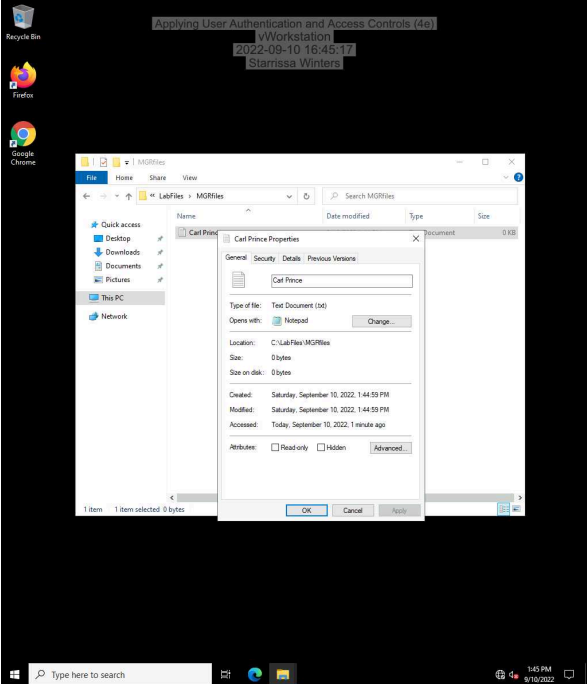
Task: Open the network tray icon
Action: click(500, 675)
